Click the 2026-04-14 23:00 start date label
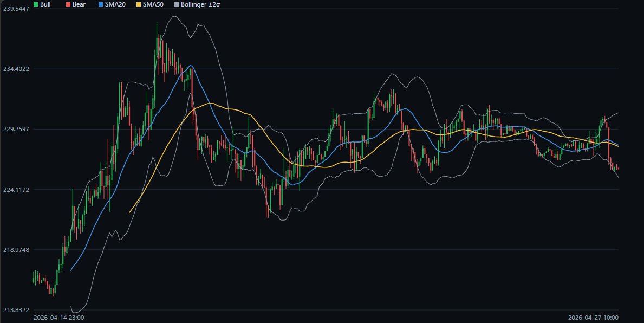The width and height of the screenshot is (644, 323). (58, 318)
